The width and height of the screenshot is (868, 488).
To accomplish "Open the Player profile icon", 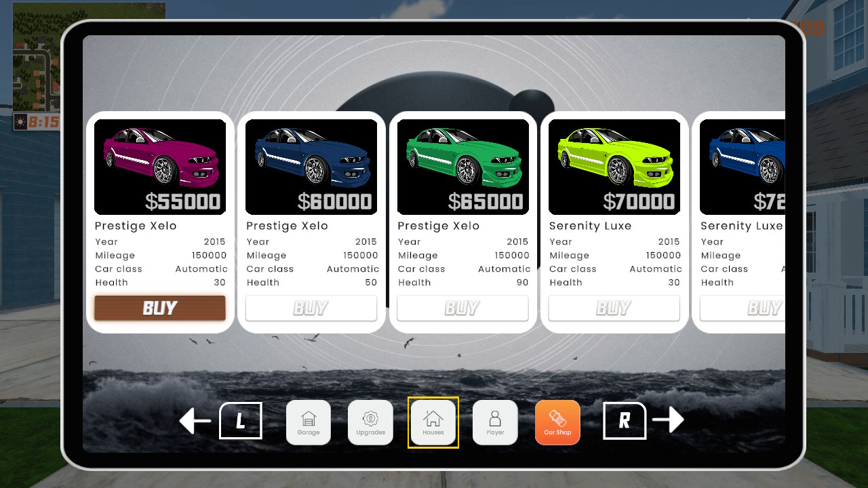I will click(495, 422).
